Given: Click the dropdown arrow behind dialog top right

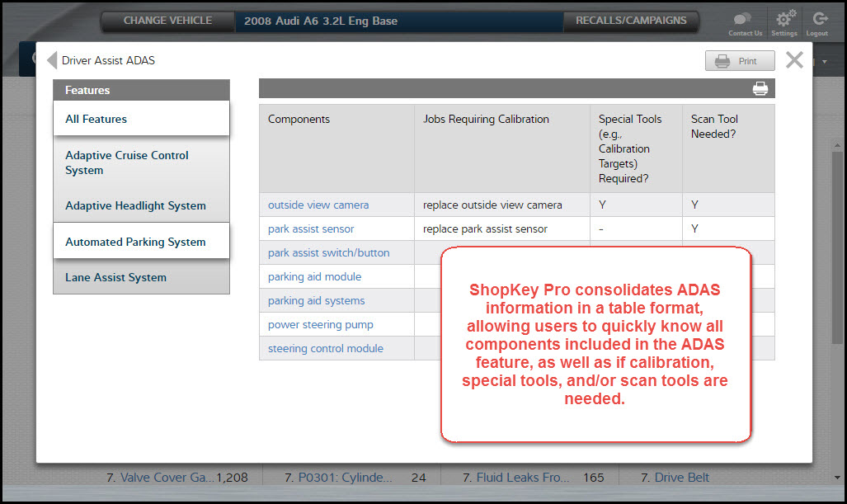Looking at the screenshot, I should click(x=825, y=62).
